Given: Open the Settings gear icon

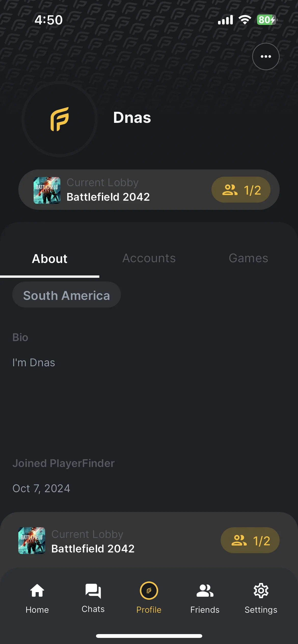Looking at the screenshot, I should coord(261,590).
